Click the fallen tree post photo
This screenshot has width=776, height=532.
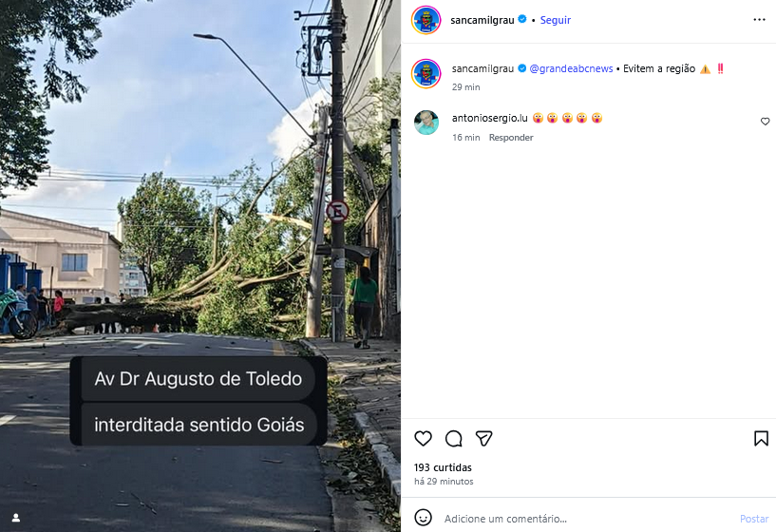click(x=200, y=266)
